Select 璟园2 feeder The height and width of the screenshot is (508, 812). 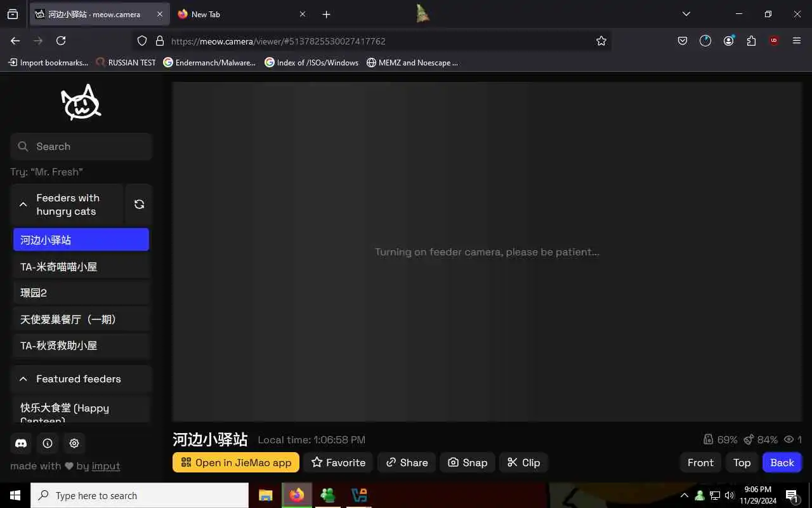click(81, 293)
